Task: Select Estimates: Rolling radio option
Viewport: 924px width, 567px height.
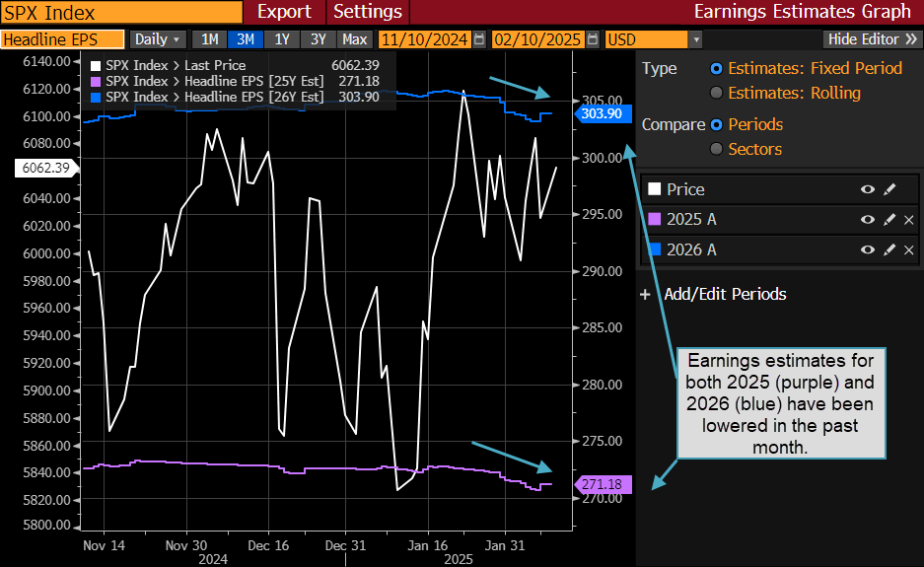Action: pos(717,93)
